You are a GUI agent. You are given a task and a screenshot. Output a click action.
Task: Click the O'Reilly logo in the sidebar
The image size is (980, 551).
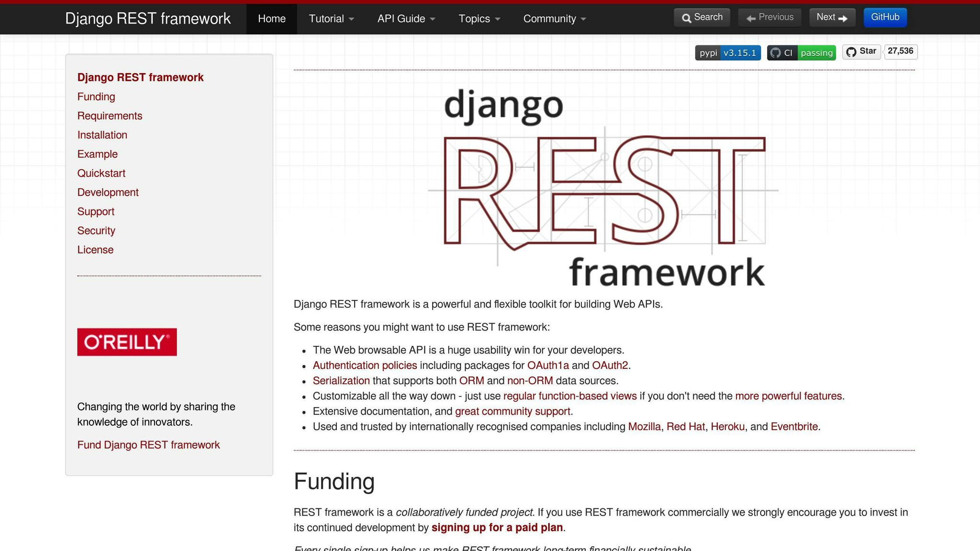point(127,342)
